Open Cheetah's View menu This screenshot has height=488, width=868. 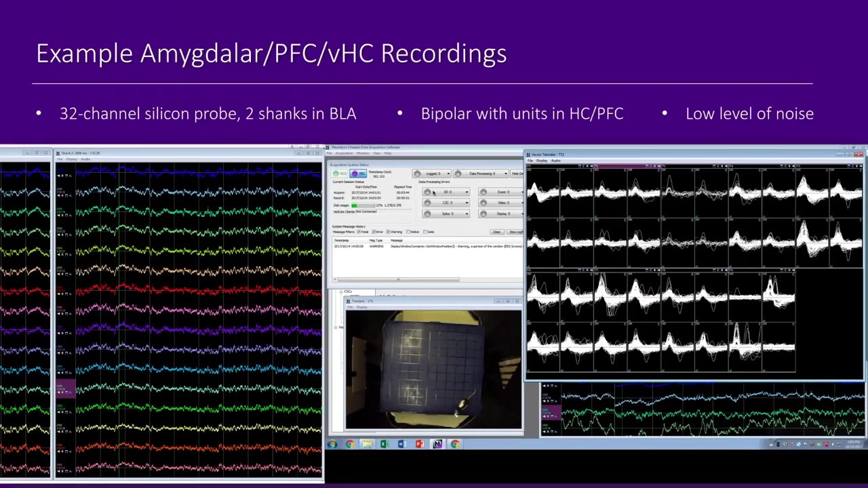click(x=376, y=153)
